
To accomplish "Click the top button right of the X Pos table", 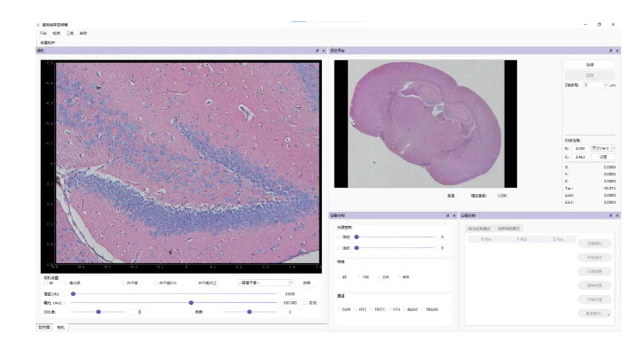I will point(594,244).
